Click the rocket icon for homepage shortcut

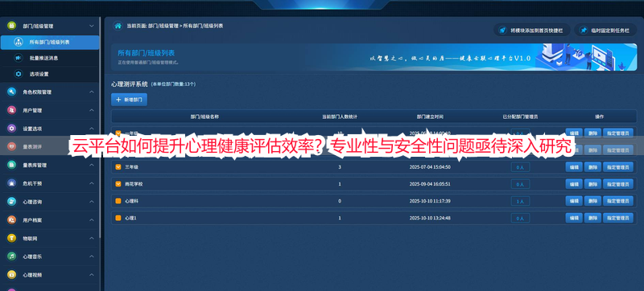click(x=502, y=30)
